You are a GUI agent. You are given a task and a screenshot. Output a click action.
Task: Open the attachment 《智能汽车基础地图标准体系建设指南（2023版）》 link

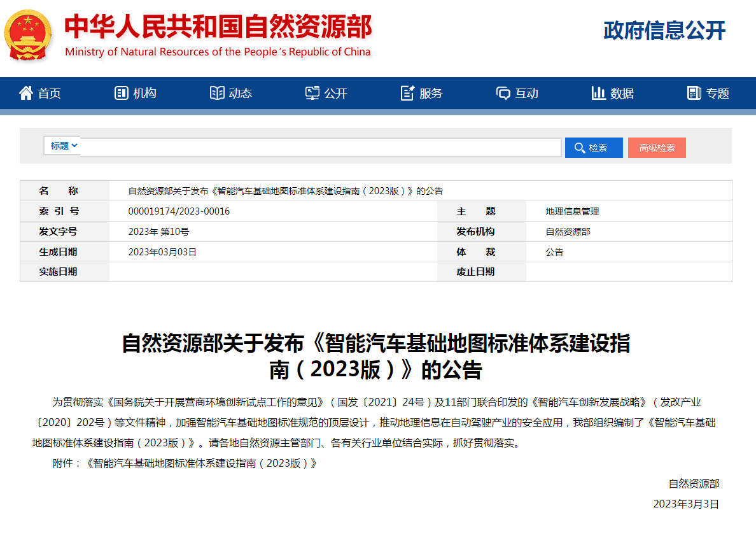201,464
